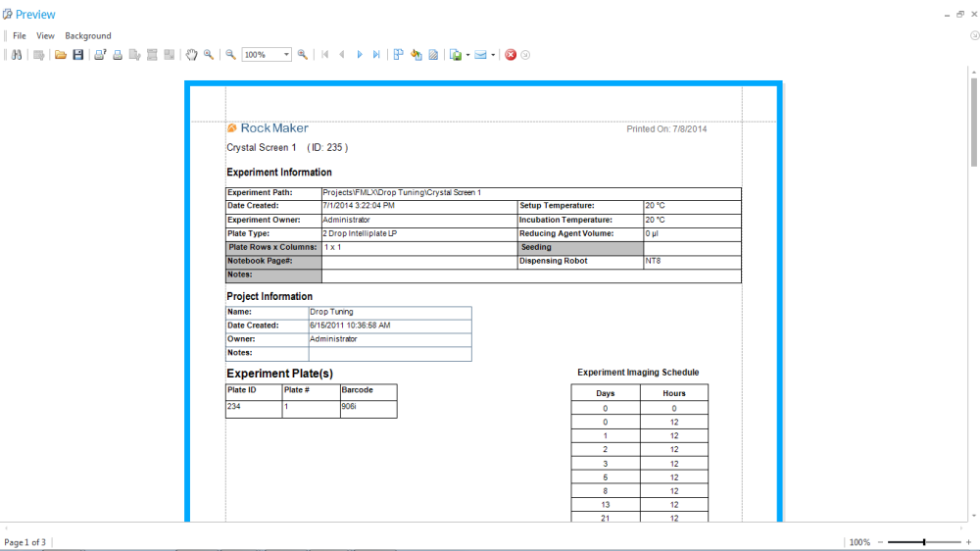Go to the previous page
Image resolution: width=980 pixels, height=551 pixels.
click(342, 55)
